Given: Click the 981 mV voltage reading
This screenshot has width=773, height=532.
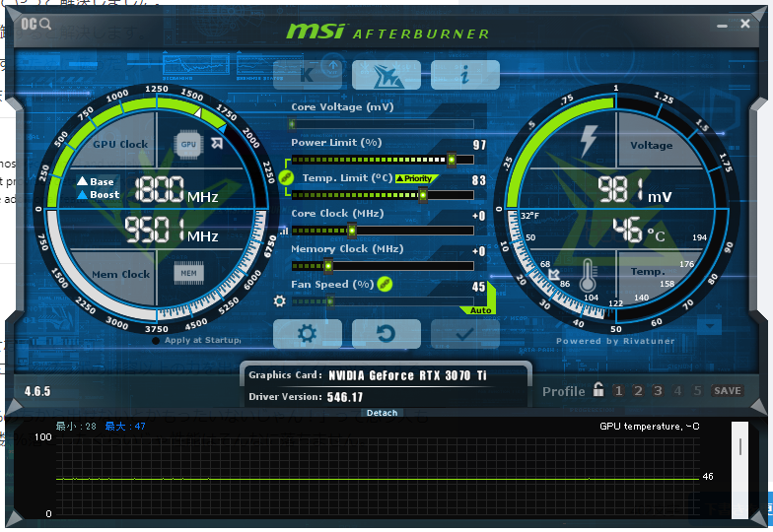Looking at the screenshot, I should (x=635, y=191).
